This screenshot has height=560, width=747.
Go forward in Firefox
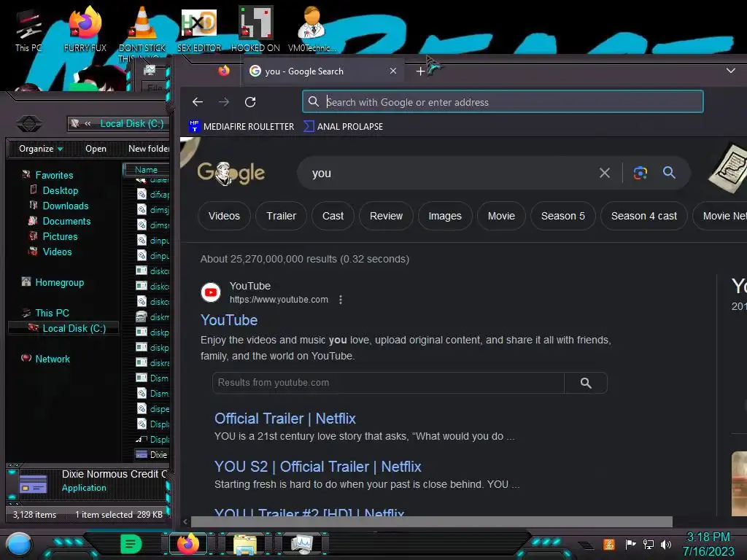point(224,102)
